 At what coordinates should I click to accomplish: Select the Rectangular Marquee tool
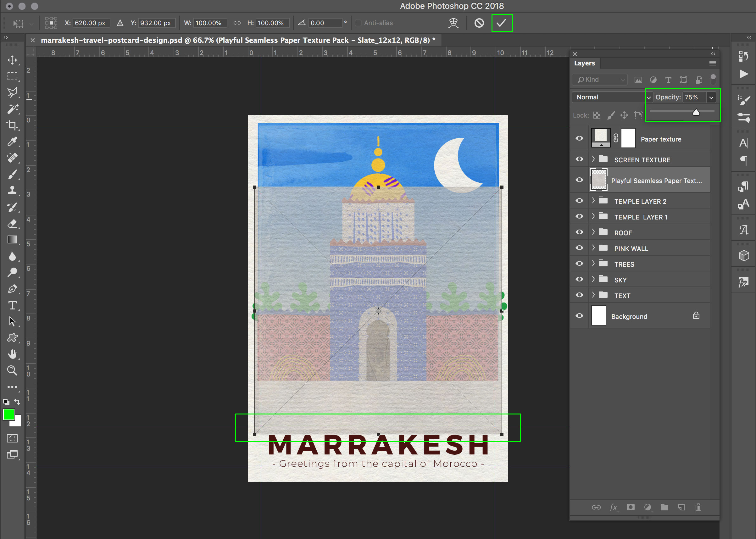[x=12, y=76]
